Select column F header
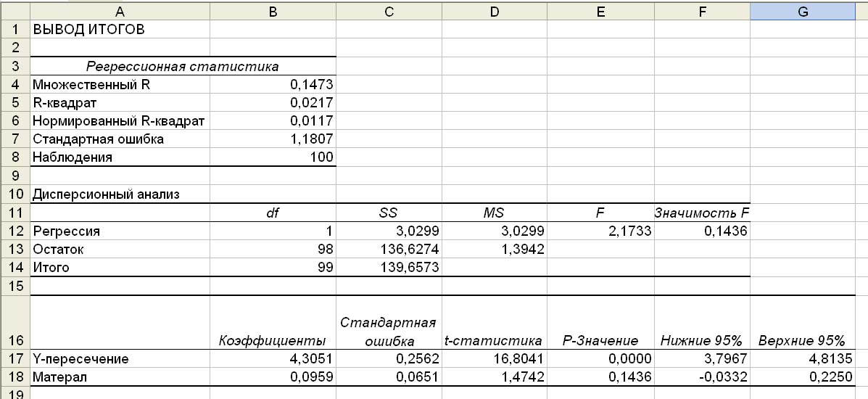This screenshot has width=868, height=399. point(703,11)
